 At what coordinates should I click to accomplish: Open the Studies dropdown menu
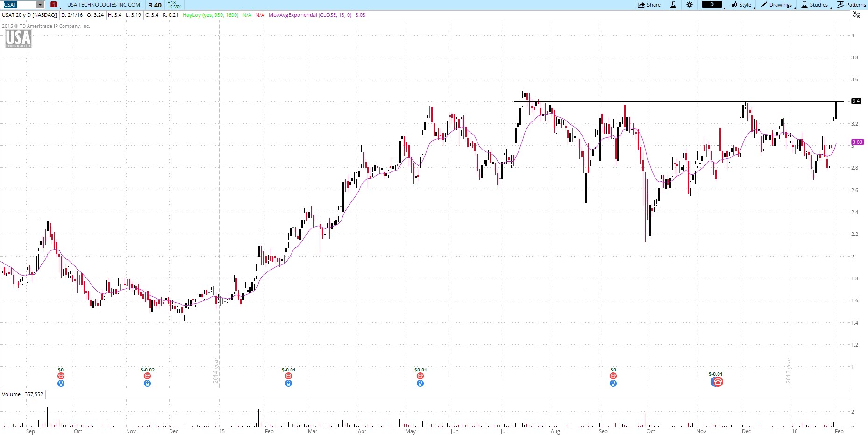point(815,5)
